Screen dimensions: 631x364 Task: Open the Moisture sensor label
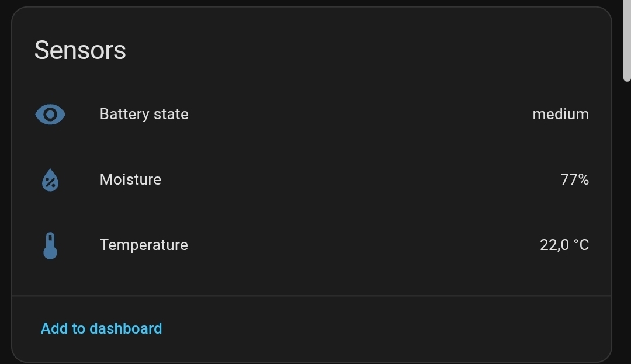[130, 179]
